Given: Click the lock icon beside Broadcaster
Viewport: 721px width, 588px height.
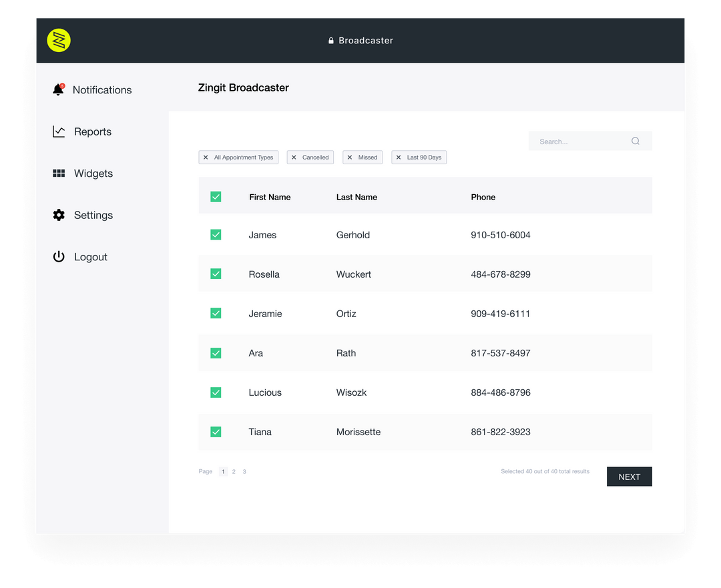Looking at the screenshot, I should [x=331, y=40].
